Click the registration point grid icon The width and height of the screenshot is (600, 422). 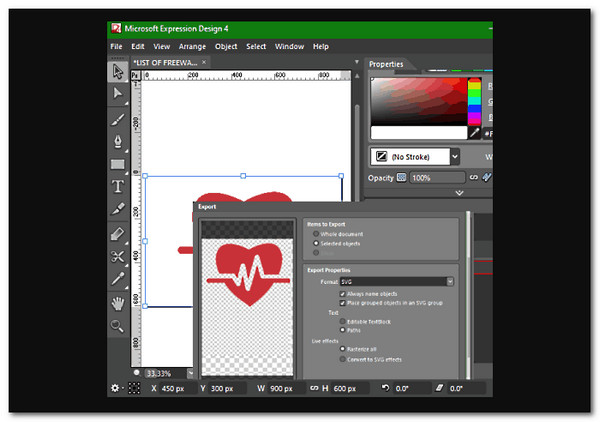[134, 388]
